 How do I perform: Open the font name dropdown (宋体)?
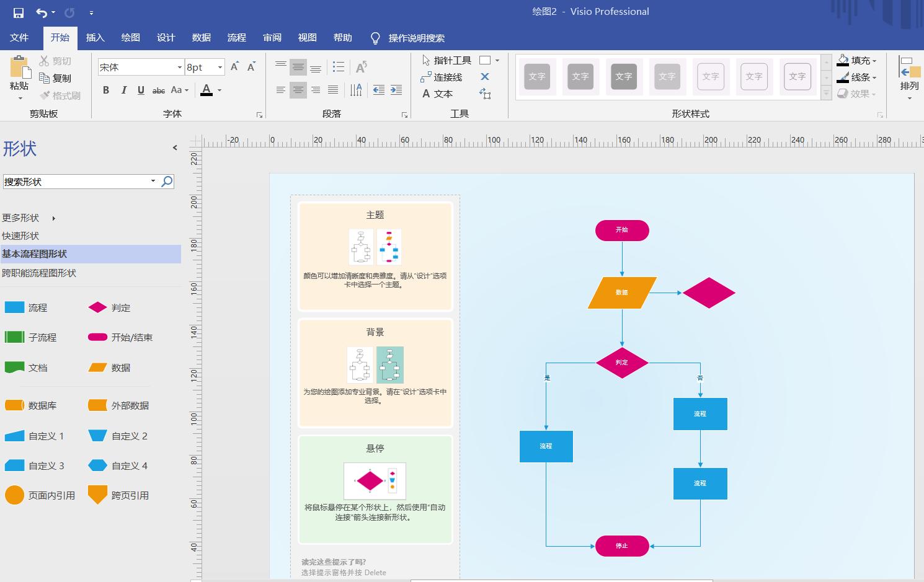point(180,68)
